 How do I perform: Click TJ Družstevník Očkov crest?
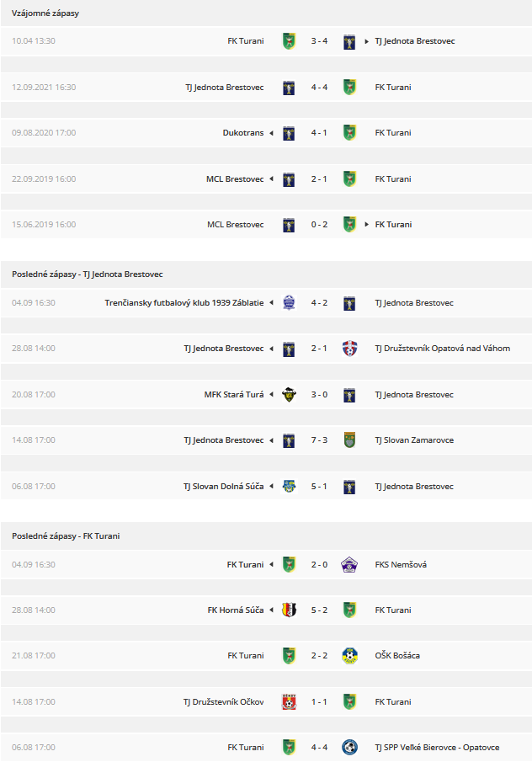[x=289, y=702]
